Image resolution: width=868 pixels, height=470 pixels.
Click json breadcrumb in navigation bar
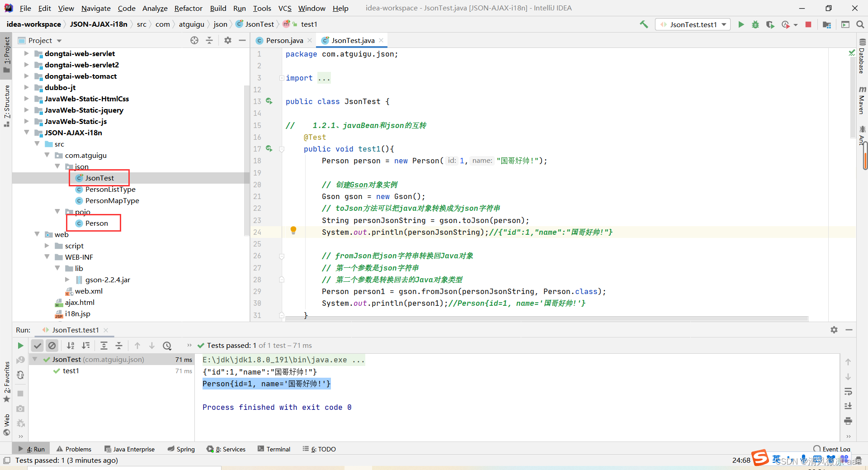[x=220, y=24]
